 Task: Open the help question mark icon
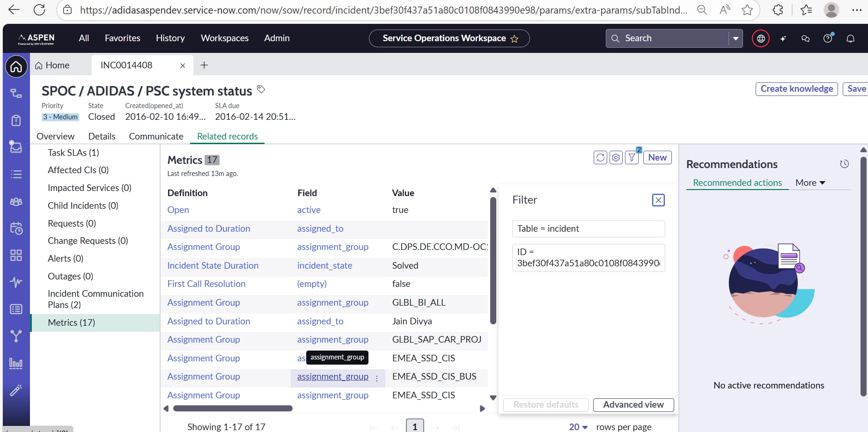(828, 38)
